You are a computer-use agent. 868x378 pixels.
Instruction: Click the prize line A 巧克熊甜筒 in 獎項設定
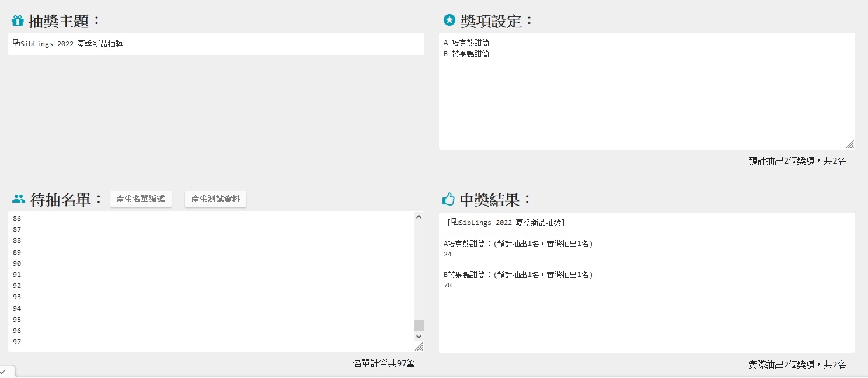pos(466,43)
